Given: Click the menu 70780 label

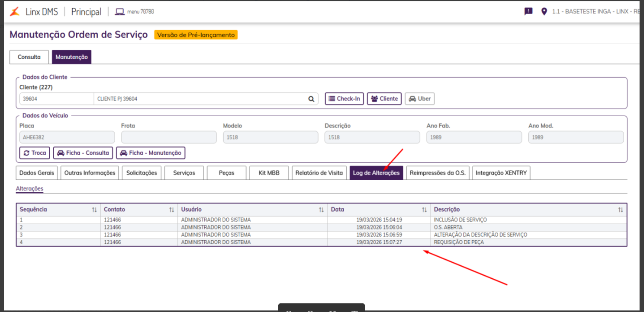Looking at the screenshot, I should (140, 12).
